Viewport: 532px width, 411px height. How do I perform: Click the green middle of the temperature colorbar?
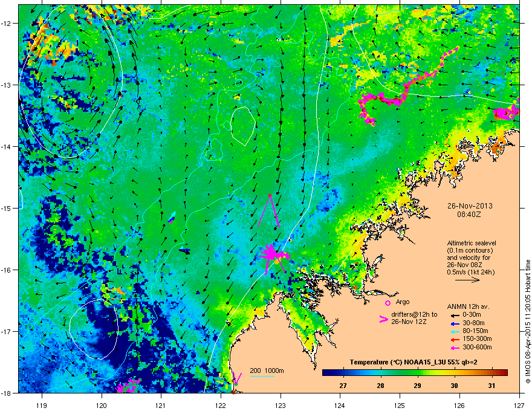[x=415, y=373]
